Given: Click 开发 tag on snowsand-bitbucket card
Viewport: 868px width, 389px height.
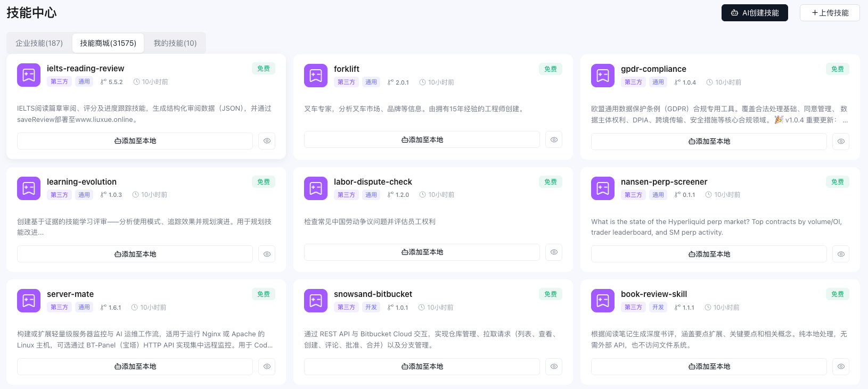Looking at the screenshot, I should (371, 308).
